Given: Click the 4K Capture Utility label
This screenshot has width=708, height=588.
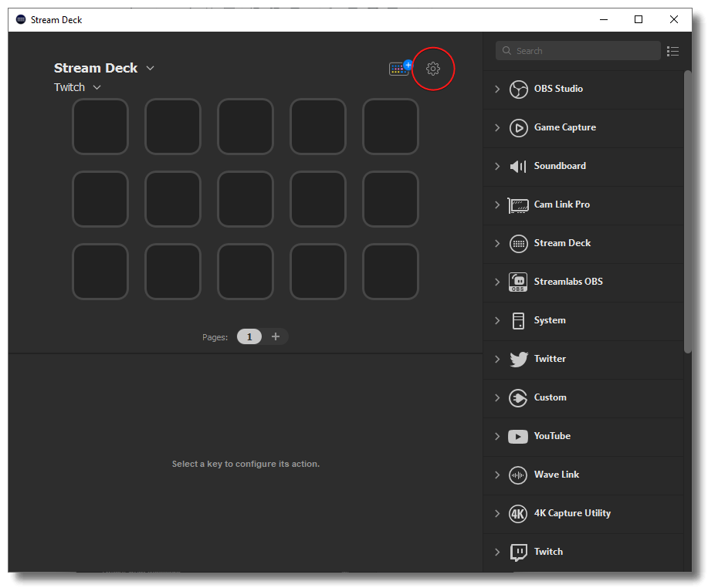Looking at the screenshot, I should [x=572, y=514].
